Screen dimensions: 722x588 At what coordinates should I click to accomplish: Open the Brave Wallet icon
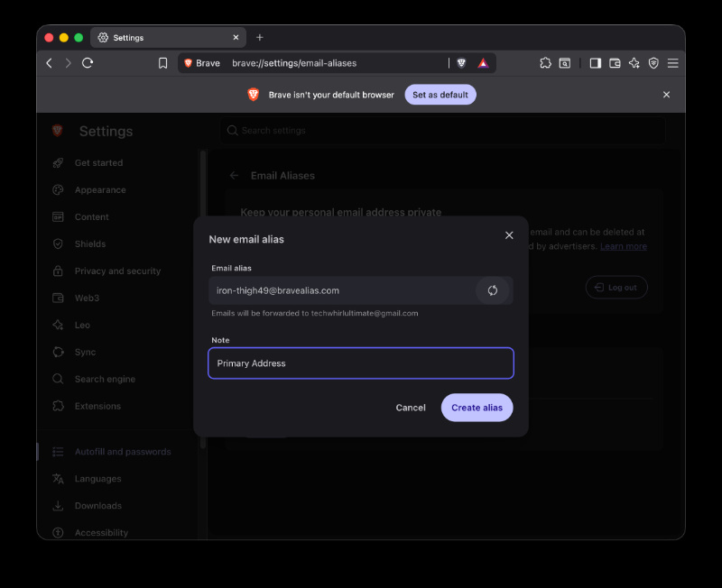click(x=615, y=63)
